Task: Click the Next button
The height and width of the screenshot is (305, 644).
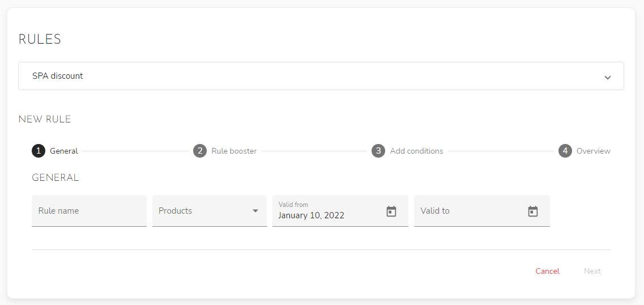Action: 592,271
